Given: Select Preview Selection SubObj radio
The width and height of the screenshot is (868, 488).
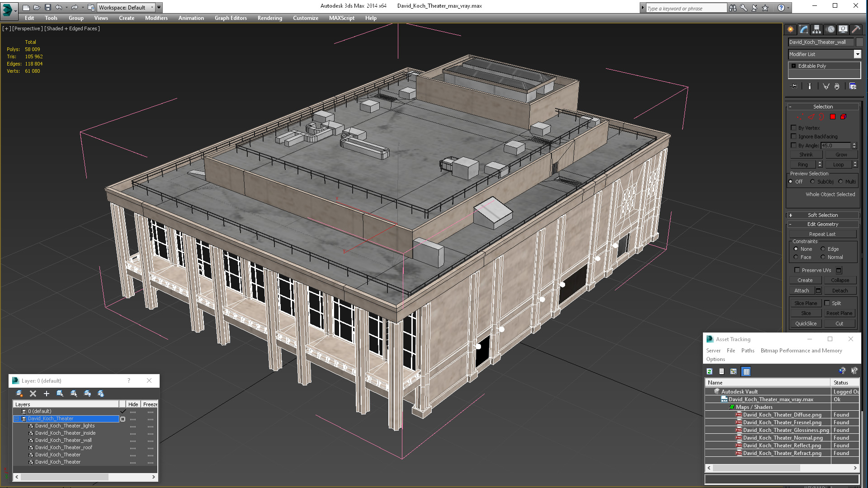Looking at the screenshot, I should [x=812, y=182].
